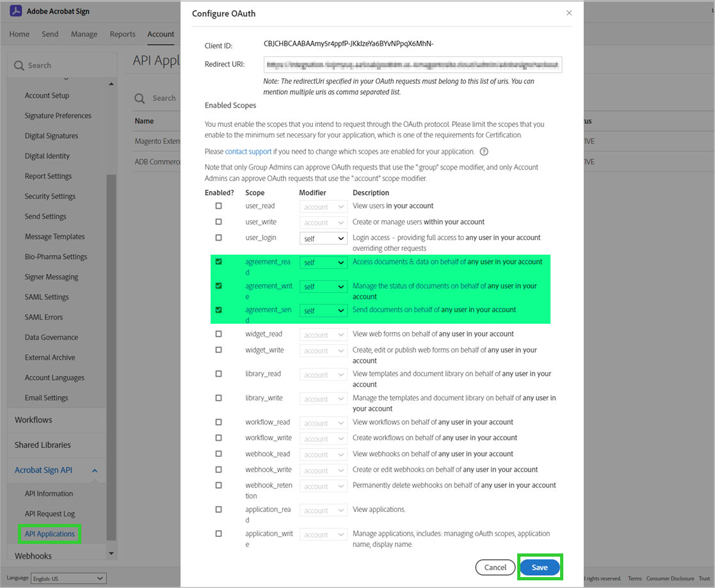Save the OAuth configuration
The image size is (715, 588).
click(x=540, y=568)
